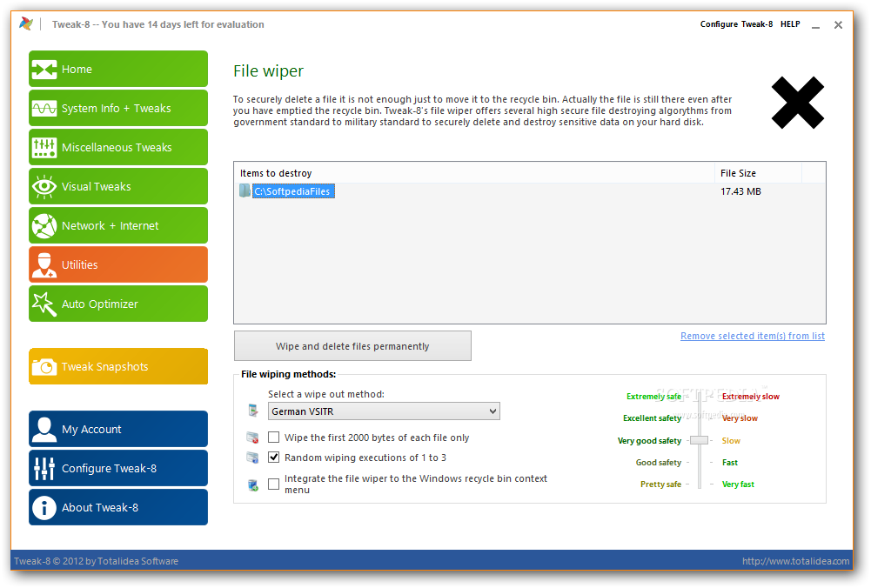Click the Tweak Snapshots camera icon
The height and width of the screenshot is (588, 871).
[44, 366]
